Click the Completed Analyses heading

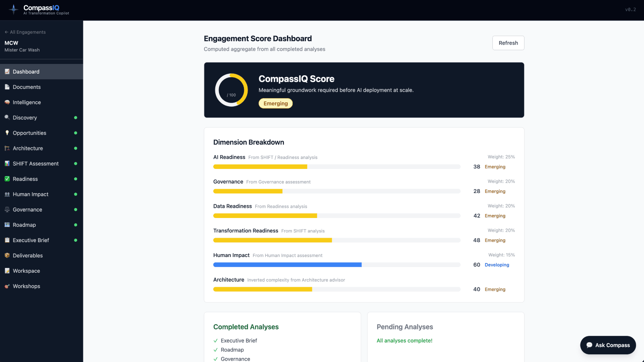tap(246, 327)
